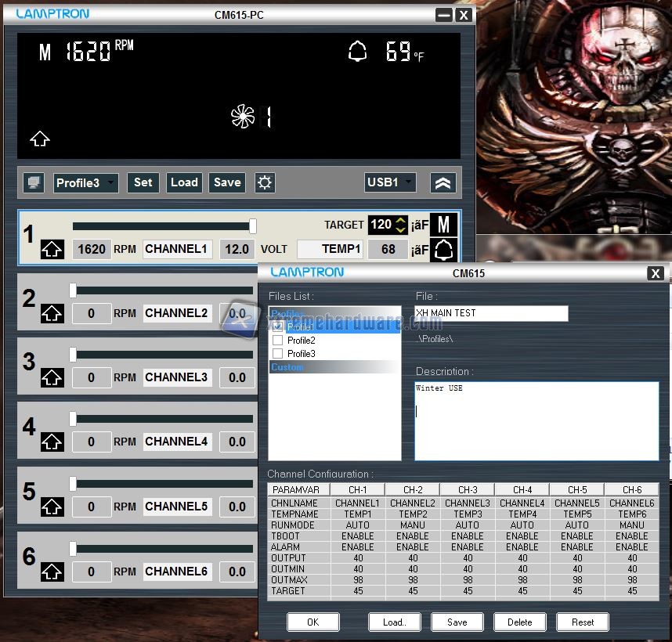Adjust TARGET temperature stepper arrows for channel 1
Image resolution: width=672 pixels, height=642 pixels.
(400, 225)
